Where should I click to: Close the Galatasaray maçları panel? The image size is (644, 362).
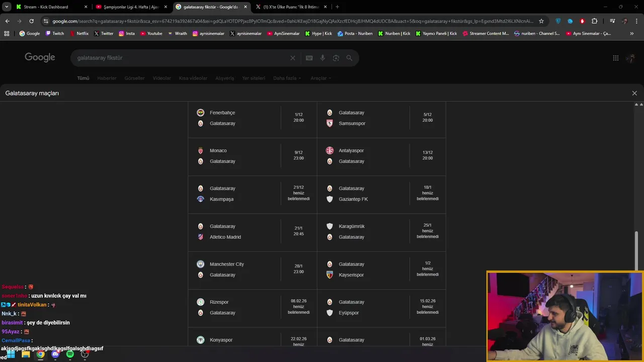[634, 93]
